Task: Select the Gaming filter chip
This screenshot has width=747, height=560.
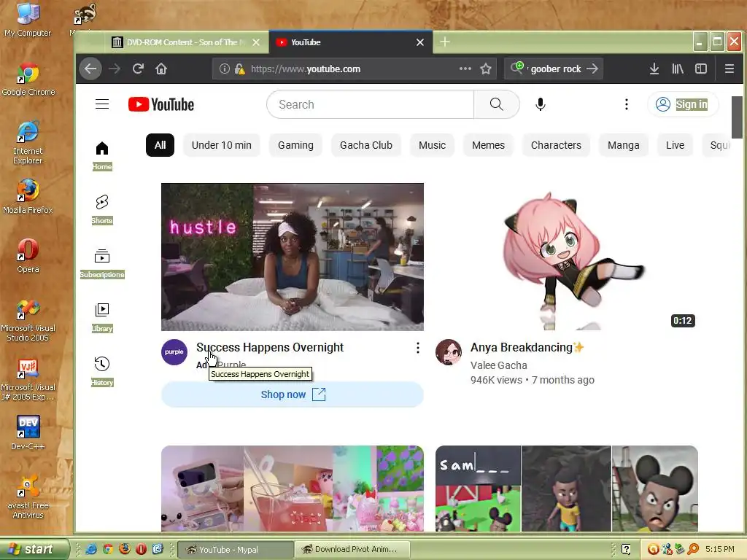Action: [295, 145]
